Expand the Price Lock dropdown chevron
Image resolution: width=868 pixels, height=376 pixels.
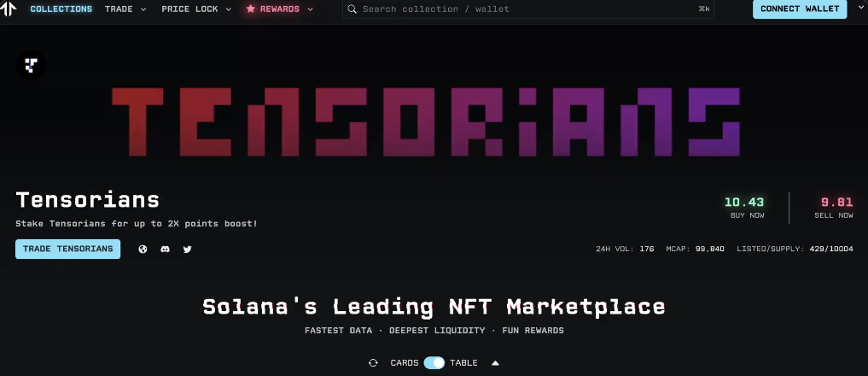tap(230, 9)
